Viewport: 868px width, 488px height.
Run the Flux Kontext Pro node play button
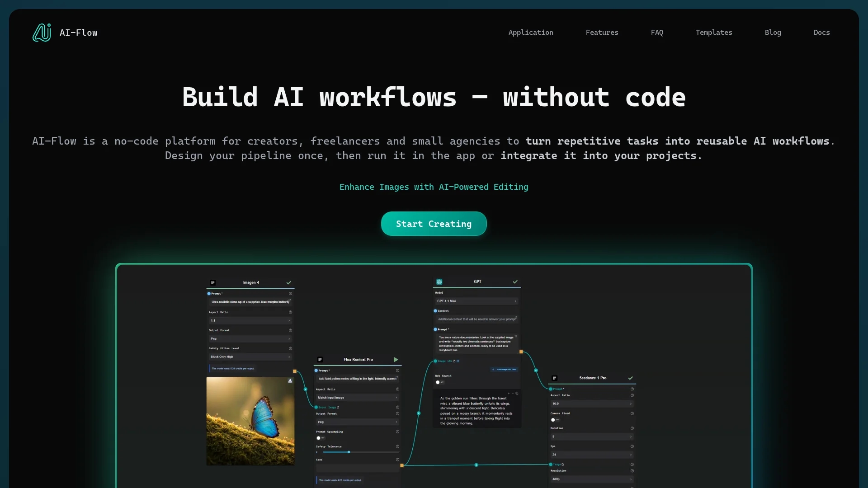pyautogui.click(x=396, y=360)
